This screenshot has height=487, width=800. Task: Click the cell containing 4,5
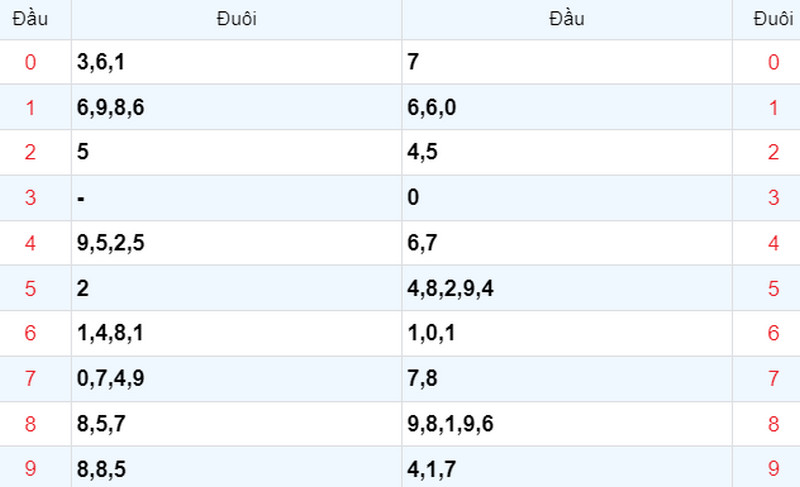(x=567, y=152)
